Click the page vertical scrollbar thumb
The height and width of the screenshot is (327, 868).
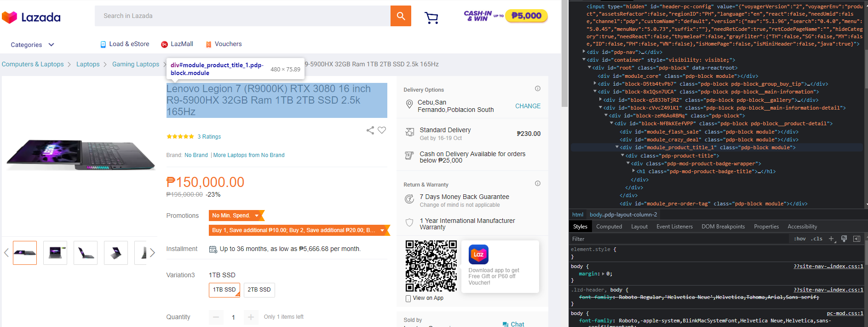pyautogui.click(x=565, y=53)
